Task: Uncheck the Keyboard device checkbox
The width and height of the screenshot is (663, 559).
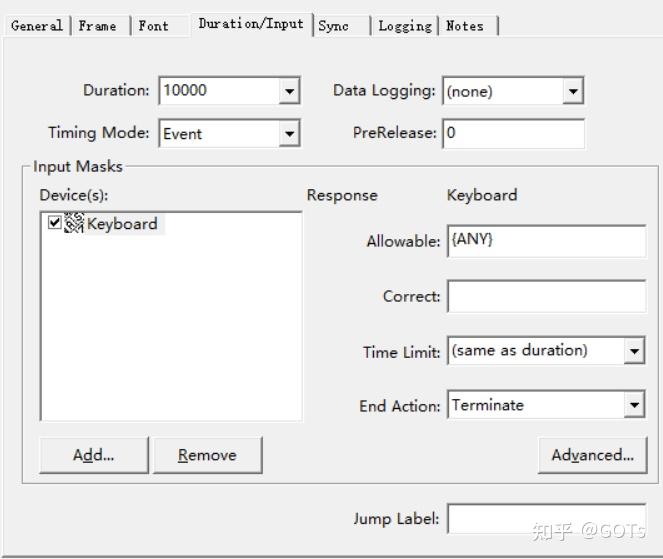Action: point(54,223)
